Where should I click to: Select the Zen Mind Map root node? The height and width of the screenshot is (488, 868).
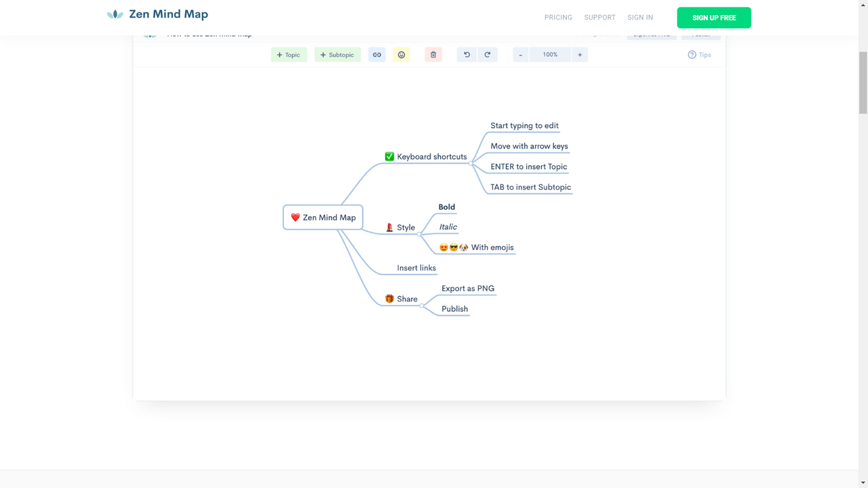click(323, 218)
